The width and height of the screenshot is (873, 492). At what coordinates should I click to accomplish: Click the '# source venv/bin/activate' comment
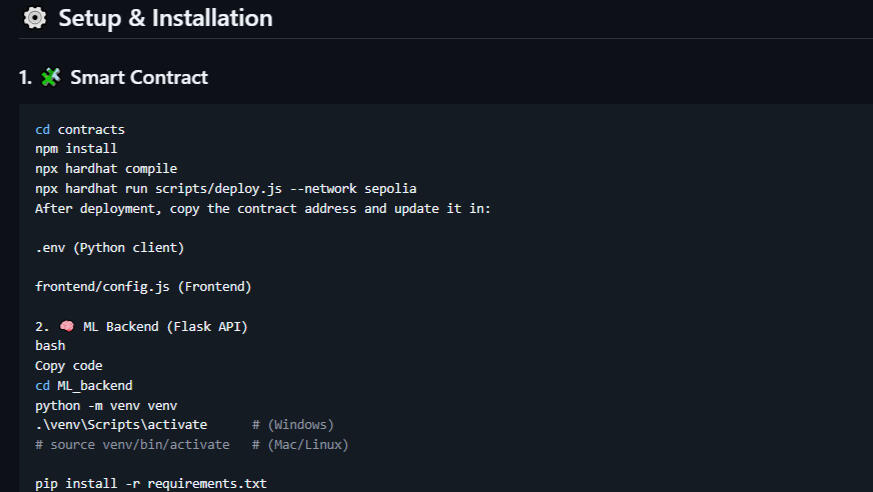[132, 444]
